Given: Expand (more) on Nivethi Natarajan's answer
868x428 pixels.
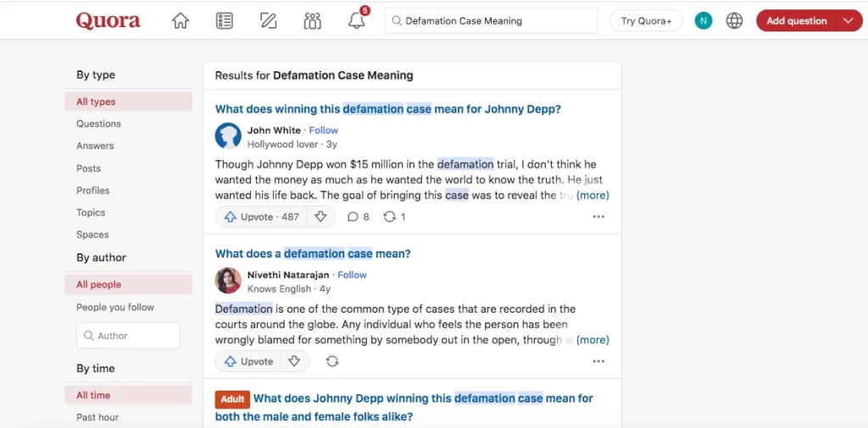Looking at the screenshot, I should (593, 340).
